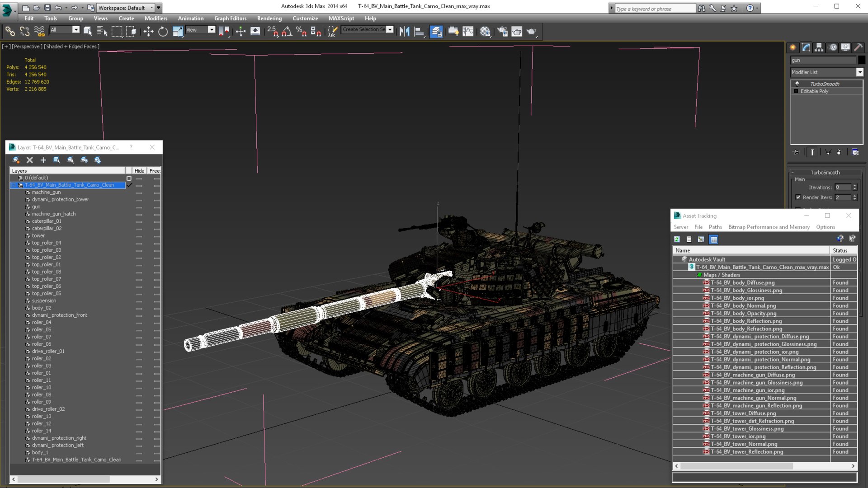Viewport: 868px width, 488px height.
Task: Add selected objects to layer plus icon
Action: tap(43, 160)
